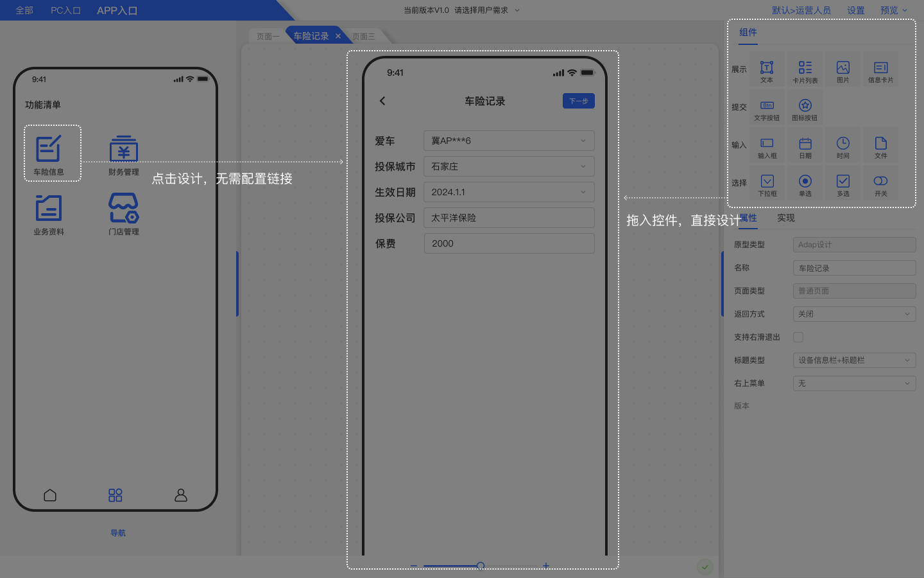The image size is (924, 578).
Task: Open the 设置 settings link
Action: (x=855, y=10)
